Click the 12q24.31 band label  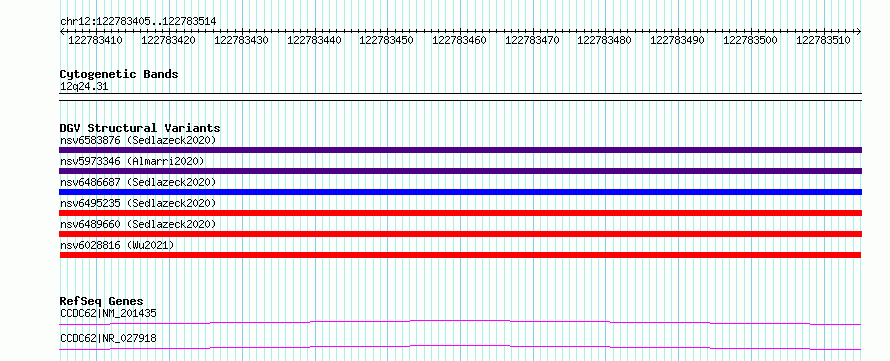coord(84,87)
